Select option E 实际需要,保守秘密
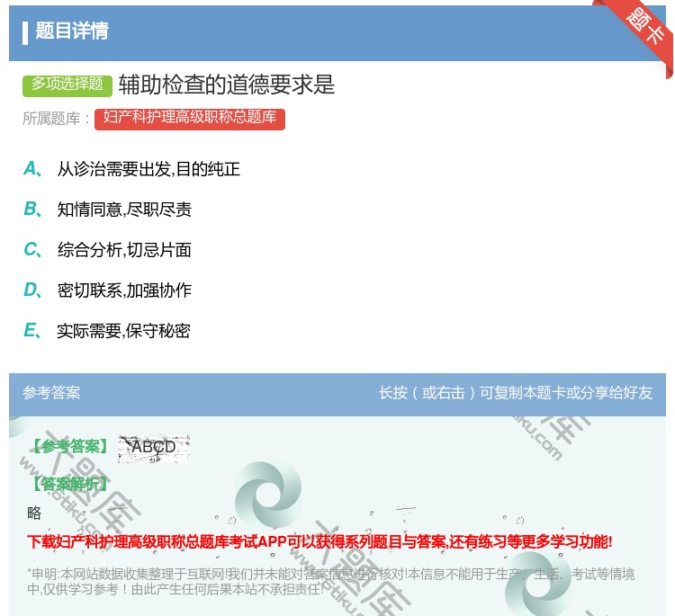 pos(107,331)
